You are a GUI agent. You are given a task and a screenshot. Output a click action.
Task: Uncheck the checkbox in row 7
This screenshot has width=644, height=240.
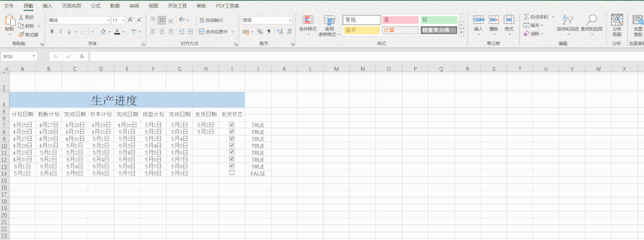point(232,125)
